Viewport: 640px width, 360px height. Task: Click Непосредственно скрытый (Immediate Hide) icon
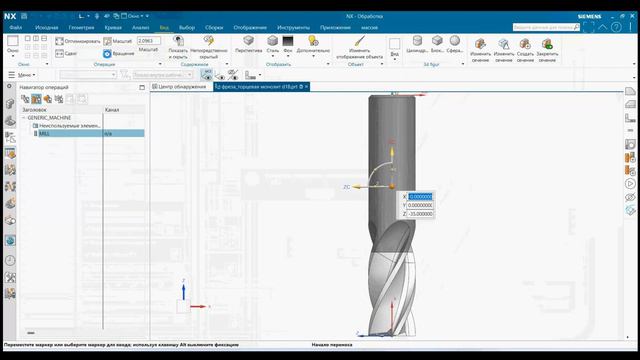point(209,41)
